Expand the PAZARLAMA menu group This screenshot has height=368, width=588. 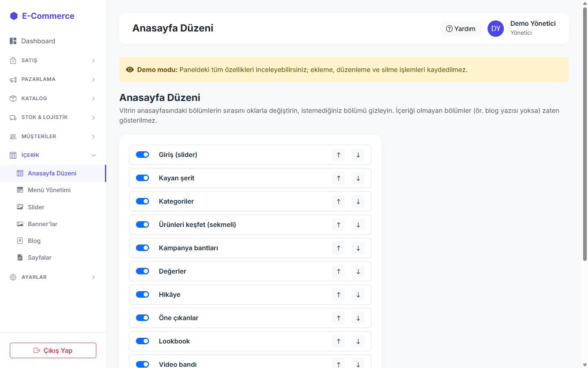(53, 79)
